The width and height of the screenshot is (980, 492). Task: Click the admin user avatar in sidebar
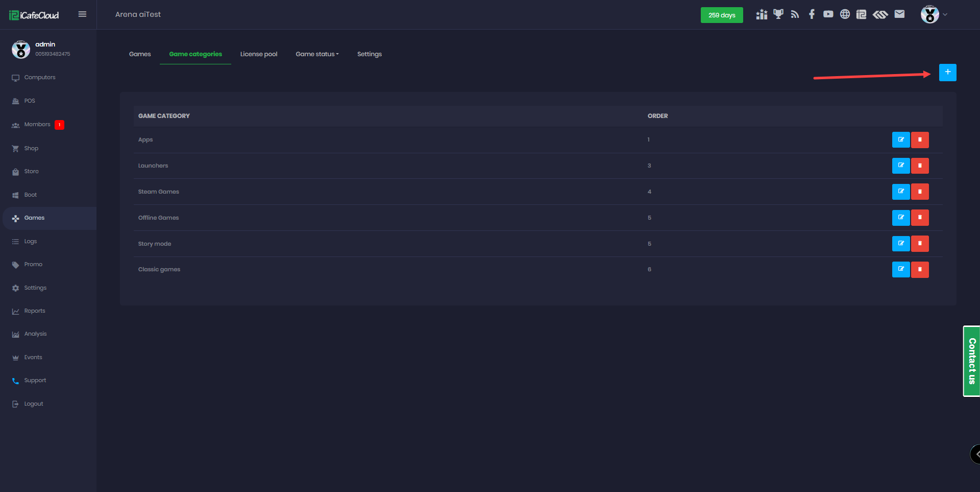(x=21, y=49)
